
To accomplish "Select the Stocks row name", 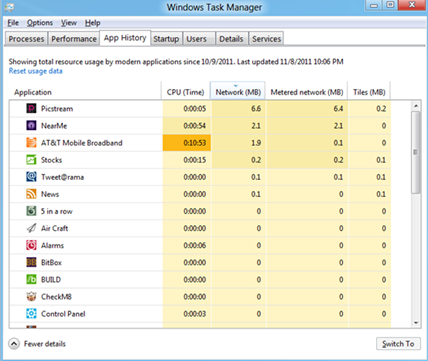I will pos(51,160).
